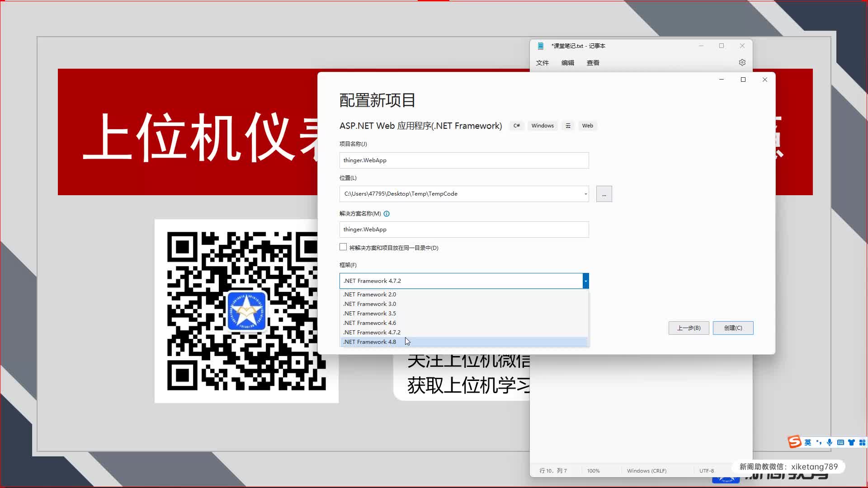Select .NET Framework 4.8 from dropdown
The image size is (868, 488).
(369, 342)
